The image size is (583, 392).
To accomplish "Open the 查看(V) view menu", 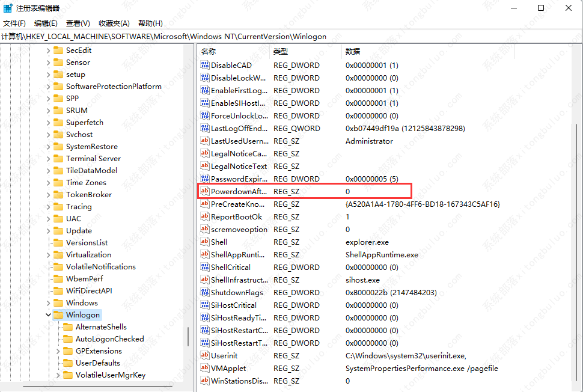I will (78, 23).
